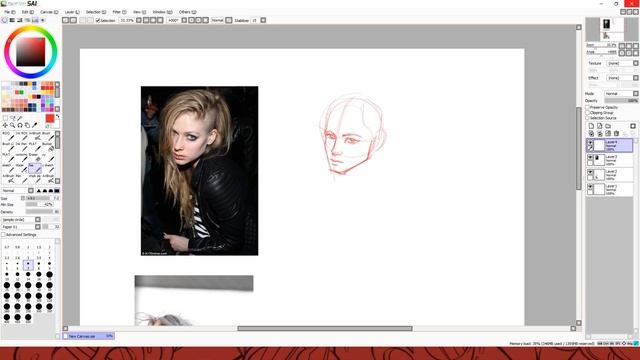This screenshot has width=640, height=360.
Task: Click the Normal view mode button in toolbar
Action: pos(218,20)
